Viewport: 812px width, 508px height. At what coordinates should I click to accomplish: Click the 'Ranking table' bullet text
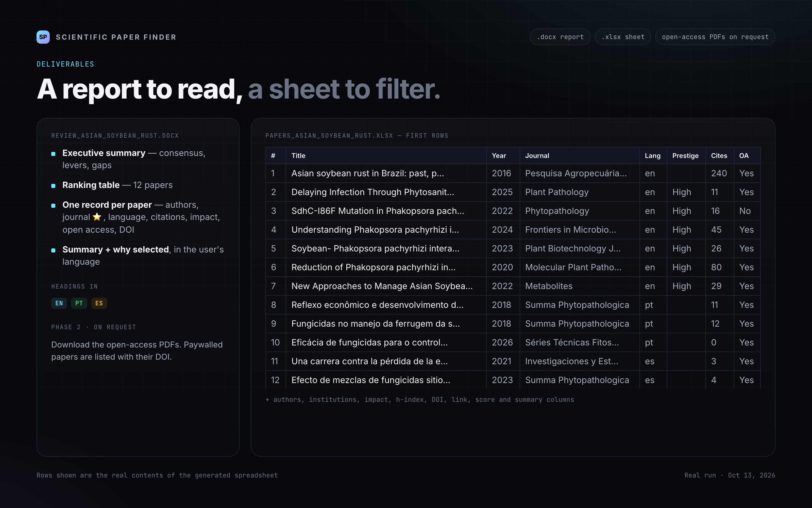point(91,185)
